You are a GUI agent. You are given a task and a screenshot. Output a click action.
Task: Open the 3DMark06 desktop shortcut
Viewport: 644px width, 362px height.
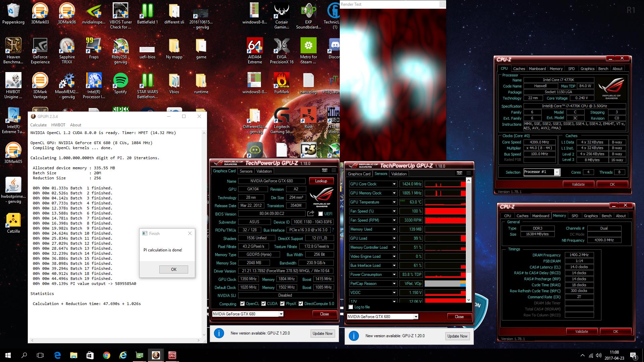pyautogui.click(x=67, y=13)
